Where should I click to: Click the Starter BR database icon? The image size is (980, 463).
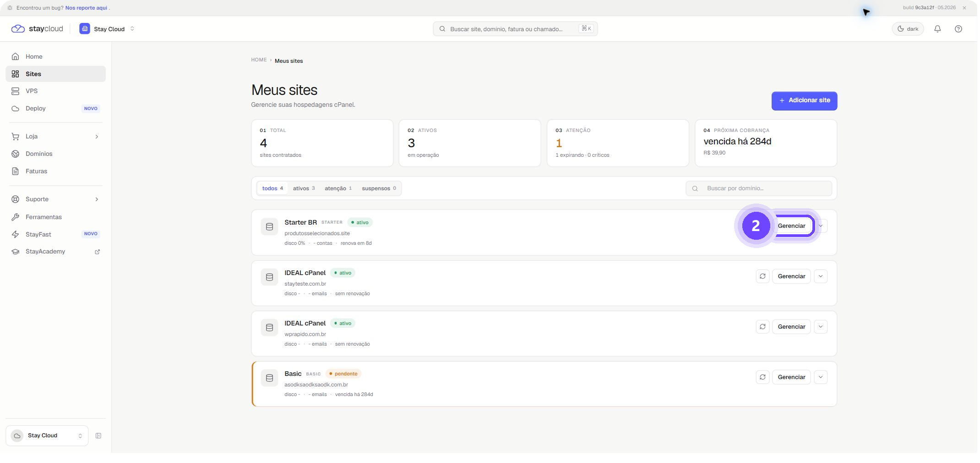point(269,226)
